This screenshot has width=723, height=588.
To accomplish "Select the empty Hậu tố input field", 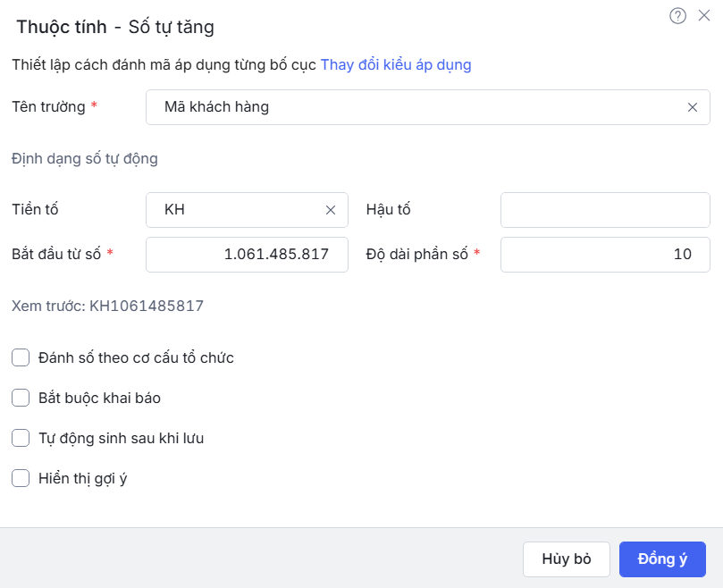I will click(x=605, y=210).
